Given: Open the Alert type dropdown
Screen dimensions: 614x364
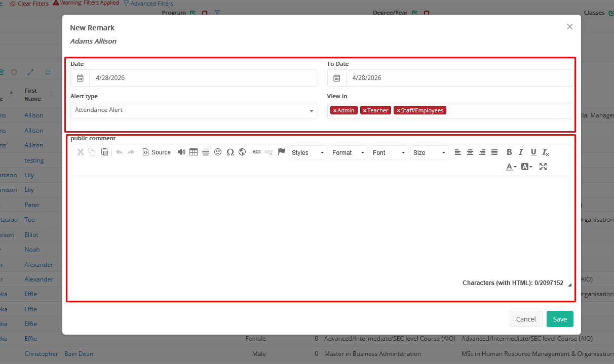Looking at the screenshot, I should click(x=194, y=110).
